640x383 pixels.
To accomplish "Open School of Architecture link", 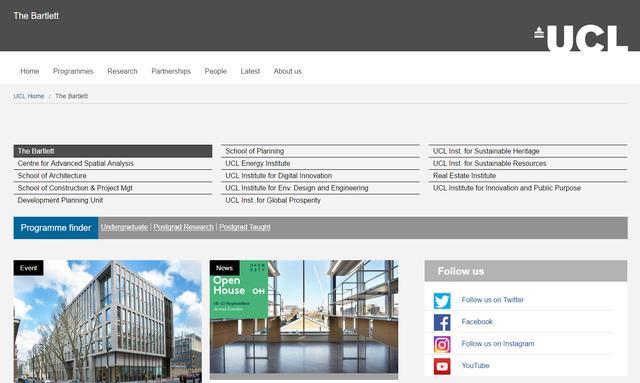I will point(52,176).
